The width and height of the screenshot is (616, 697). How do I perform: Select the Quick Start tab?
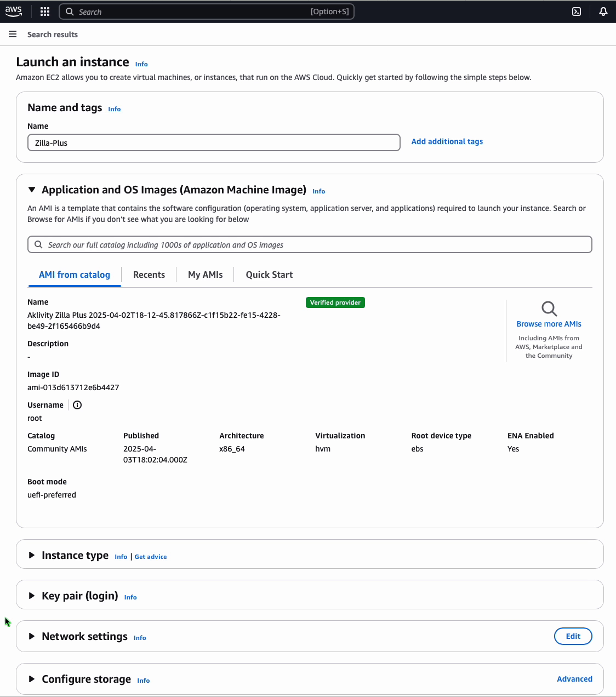269,275
